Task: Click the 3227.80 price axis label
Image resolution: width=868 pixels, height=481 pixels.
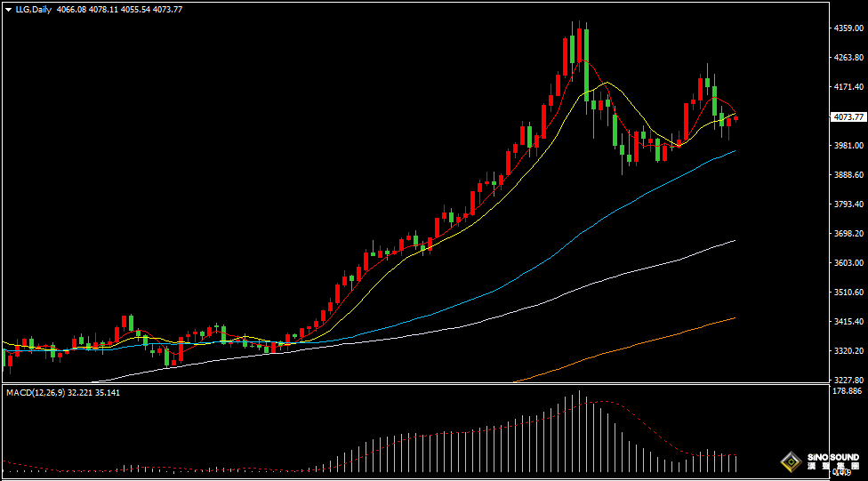Action: pyautogui.click(x=848, y=380)
